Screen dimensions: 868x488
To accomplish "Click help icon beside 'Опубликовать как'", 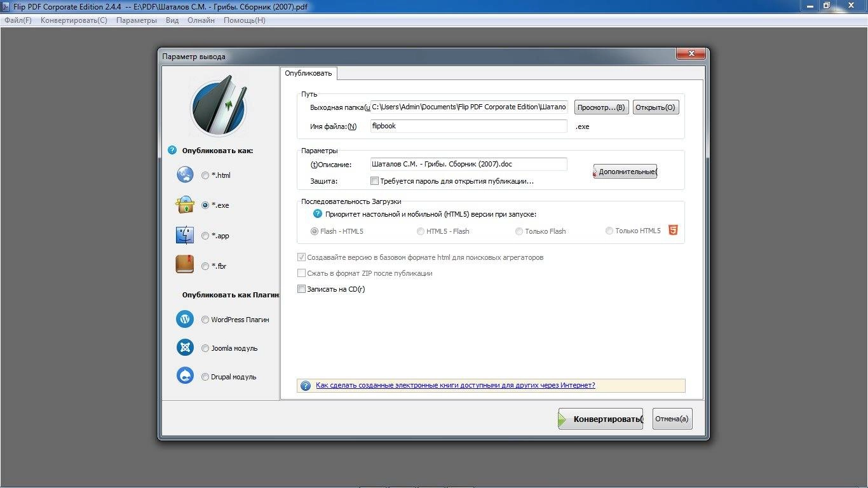I will [x=172, y=151].
